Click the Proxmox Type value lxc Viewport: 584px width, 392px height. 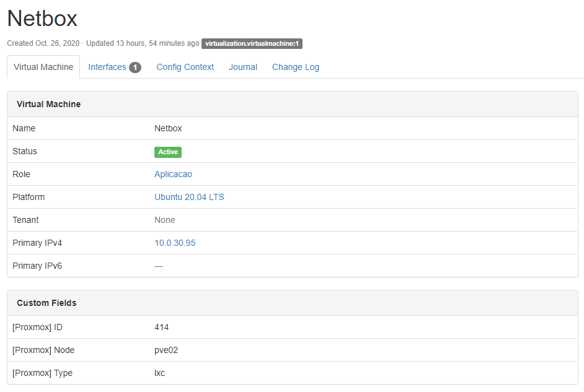tap(159, 373)
